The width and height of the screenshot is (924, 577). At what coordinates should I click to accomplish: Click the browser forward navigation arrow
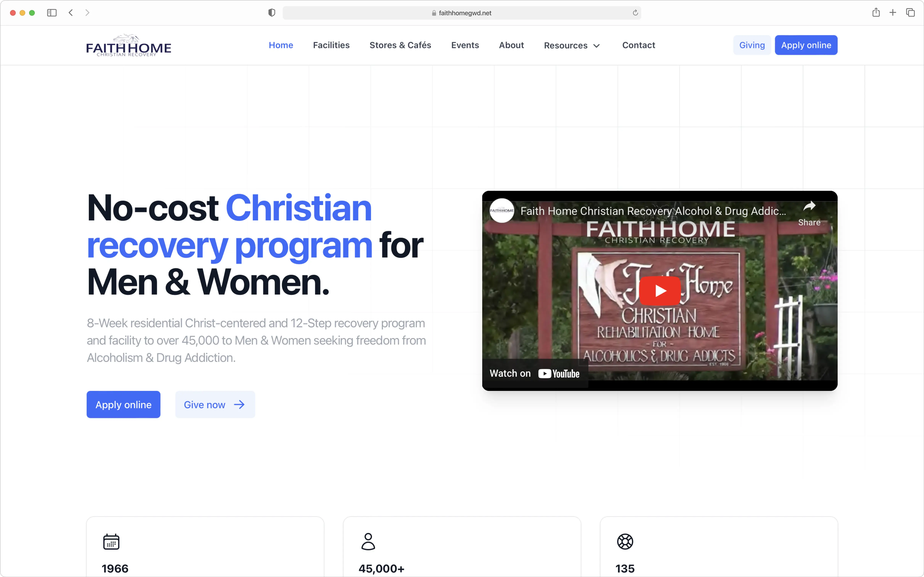(x=87, y=13)
